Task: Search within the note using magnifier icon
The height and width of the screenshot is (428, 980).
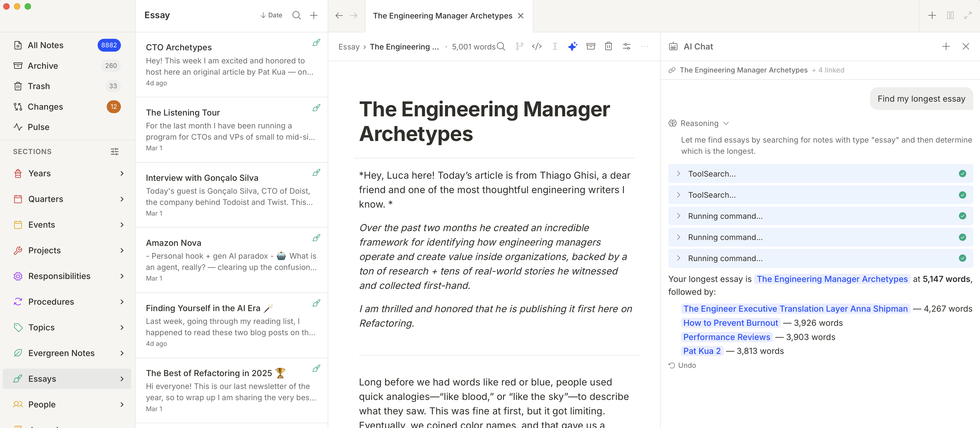Action: 502,47
